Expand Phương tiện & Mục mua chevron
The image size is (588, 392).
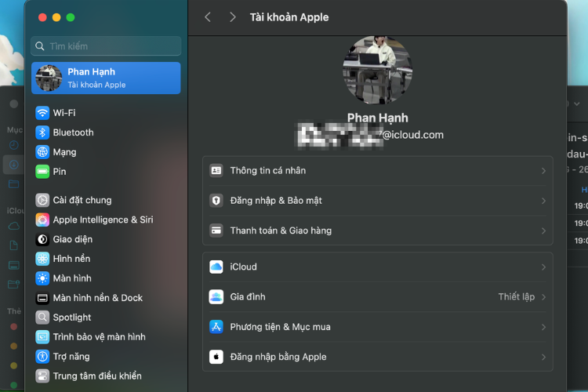pyautogui.click(x=543, y=327)
